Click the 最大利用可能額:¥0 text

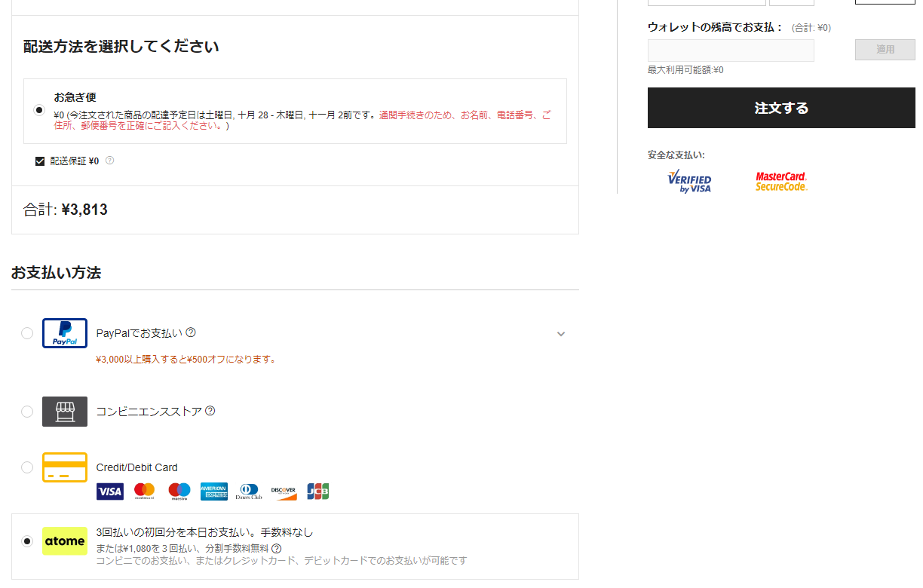click(685, 70)
